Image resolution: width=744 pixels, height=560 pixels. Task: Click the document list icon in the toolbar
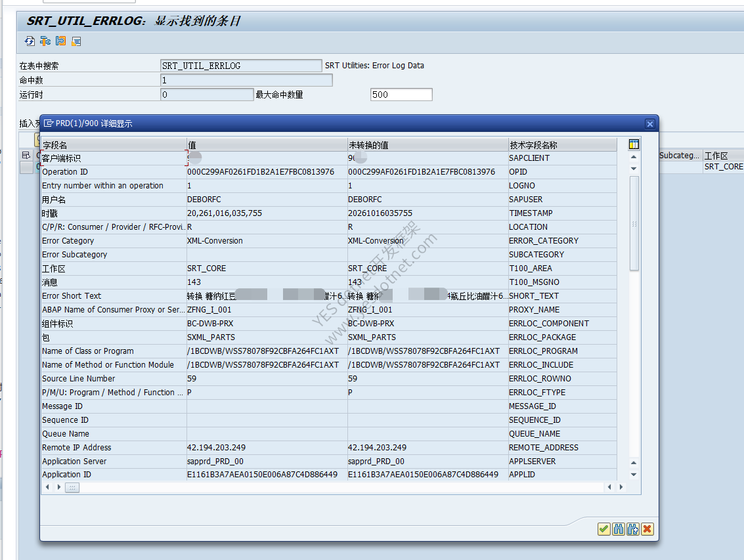pos(76,41)
